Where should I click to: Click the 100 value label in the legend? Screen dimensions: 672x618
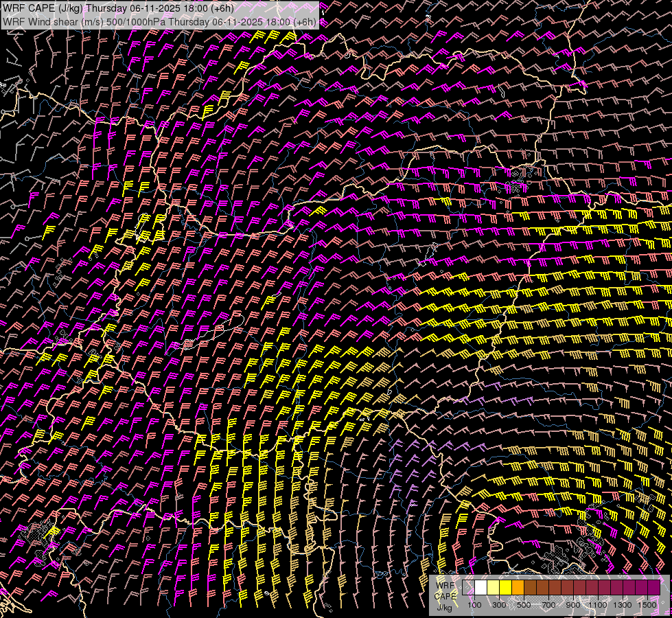click(x=474, y=605)
